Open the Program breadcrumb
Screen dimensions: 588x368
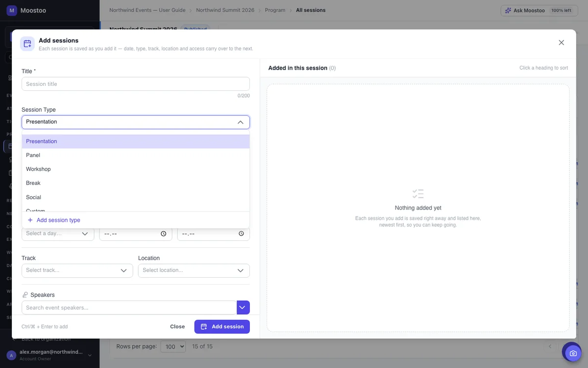coord(275,10)
